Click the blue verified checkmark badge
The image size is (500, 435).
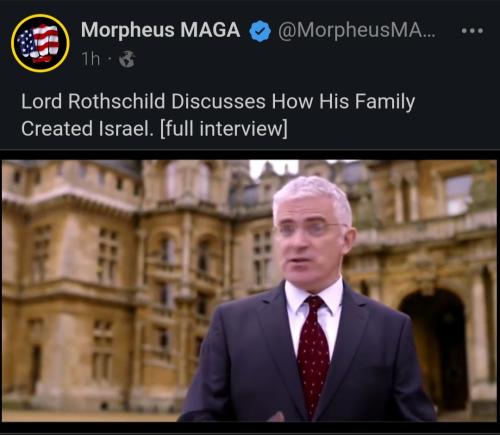pyautogui.click(x=260, y=31)
